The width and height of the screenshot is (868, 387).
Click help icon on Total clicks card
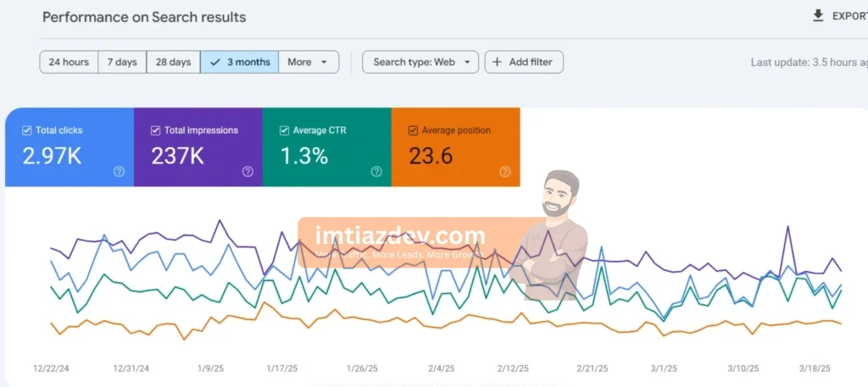click(119, 171)
